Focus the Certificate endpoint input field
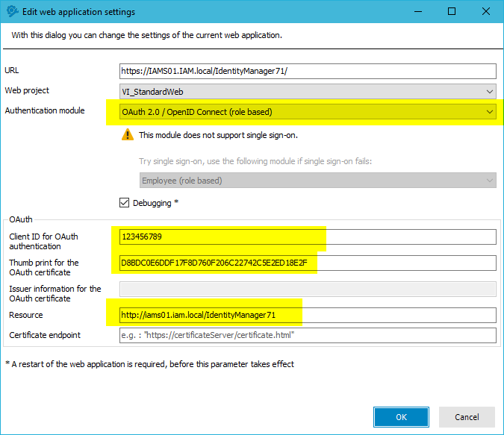This screenshot has height=435, width=504. 308,335
